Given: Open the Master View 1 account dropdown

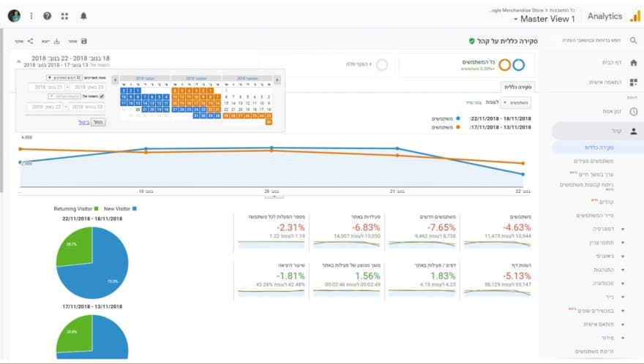Looking at the screenshot, I should coord(544,19).
